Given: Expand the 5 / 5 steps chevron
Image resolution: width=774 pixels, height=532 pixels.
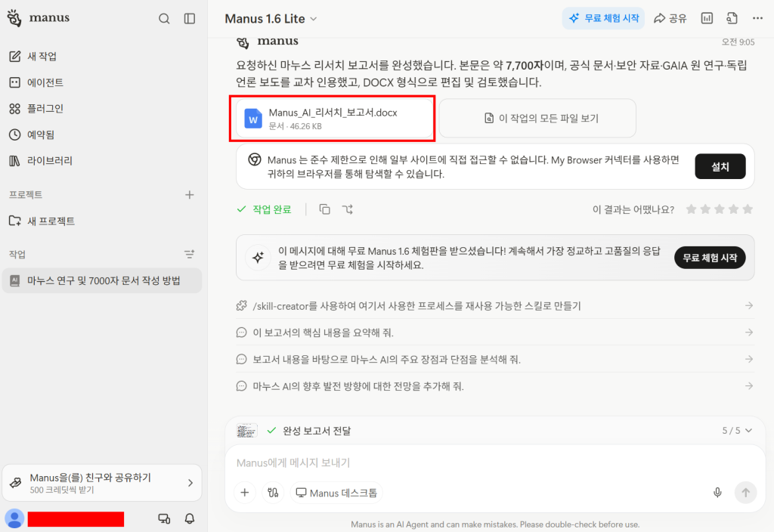Looking at the screenshot, I should [x=749, y=430].
